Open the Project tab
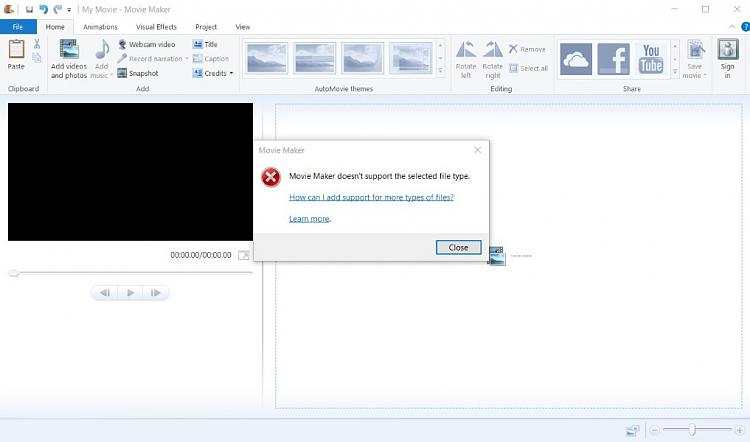 (206, 27)
